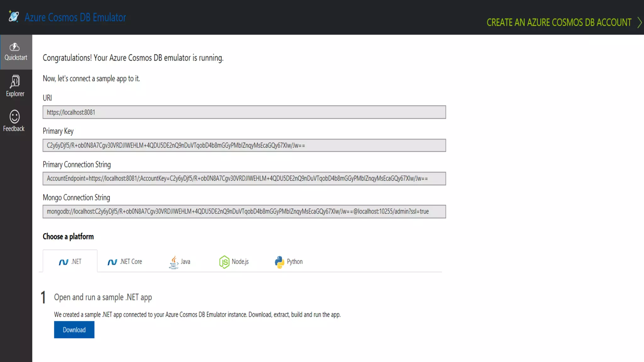The width and height of the screenshot is (644, 362).
Task: Switch to the Java tab label
Action: [186, 261]
